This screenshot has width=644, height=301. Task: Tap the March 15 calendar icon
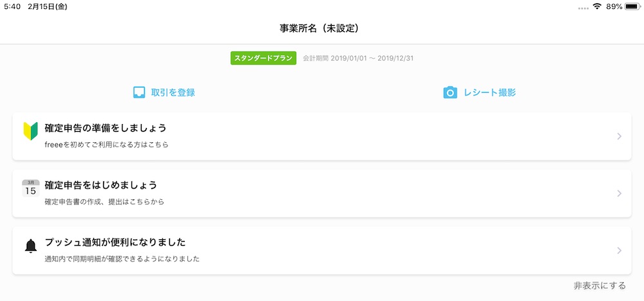pos(30,188)
